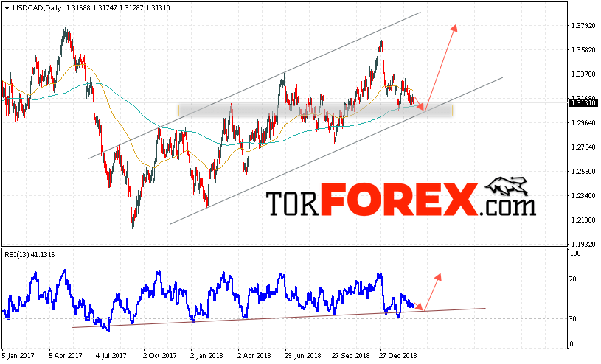
Task: Click the 29 Jun 2018 date label
Action: (303, 356)
